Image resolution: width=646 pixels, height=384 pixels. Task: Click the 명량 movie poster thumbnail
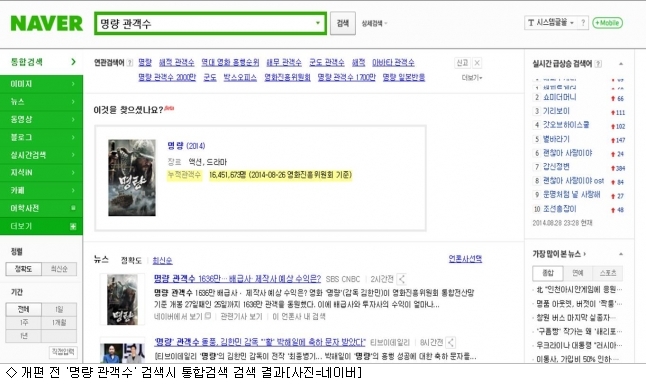(132, 178)
